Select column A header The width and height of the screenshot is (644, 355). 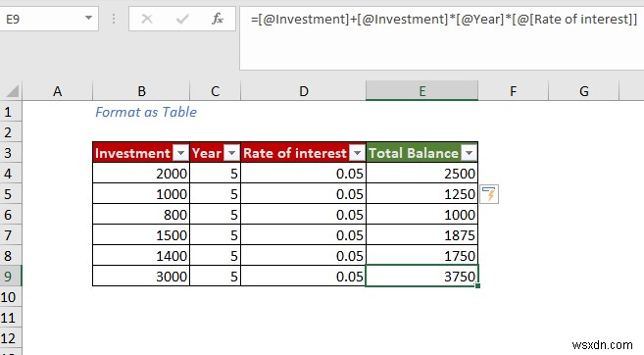[x=58, y=91]
